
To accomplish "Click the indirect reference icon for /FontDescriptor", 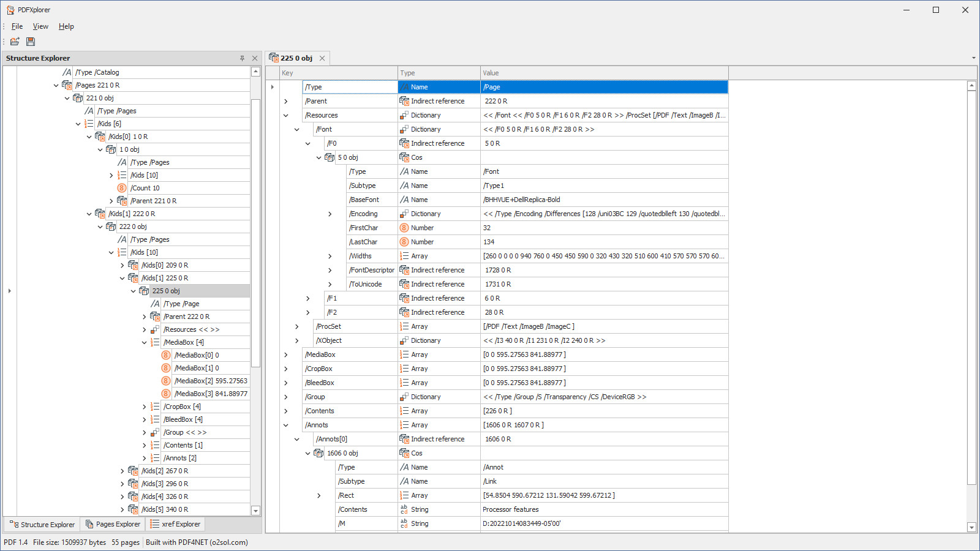I will coord(404,270).
